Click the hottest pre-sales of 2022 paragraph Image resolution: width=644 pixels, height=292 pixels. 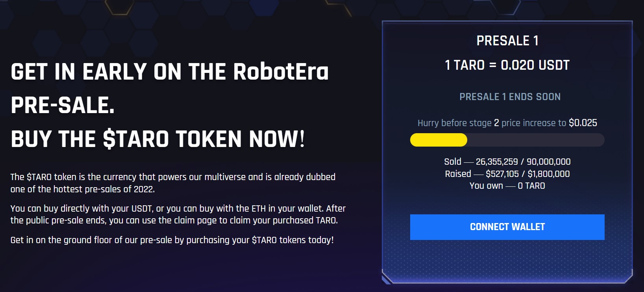pyautogui.click(x=173, y=183)
